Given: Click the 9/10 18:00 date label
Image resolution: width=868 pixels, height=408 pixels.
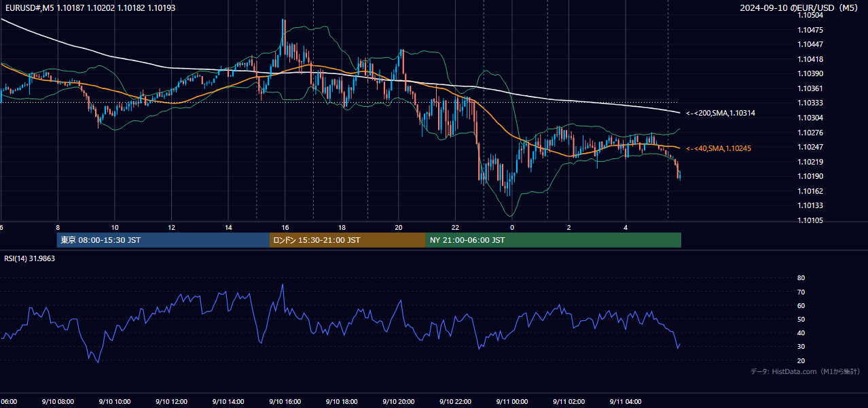Looking at the screenshot, I should click(x=342, y=401).
